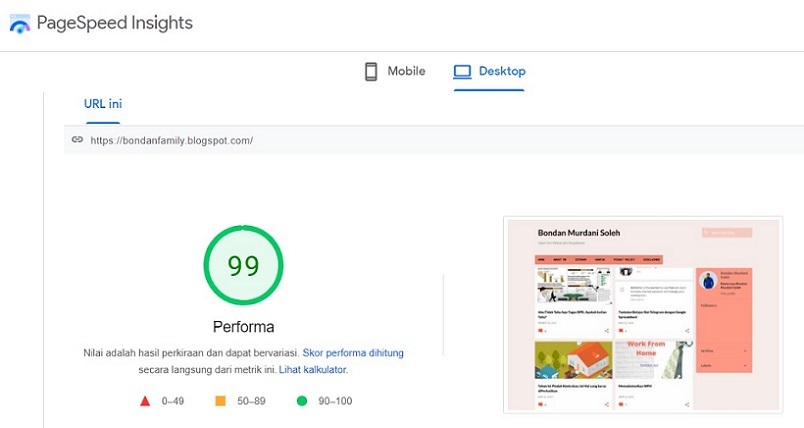Click the search box in preview screenshot
804x428 pixels.
727,233
